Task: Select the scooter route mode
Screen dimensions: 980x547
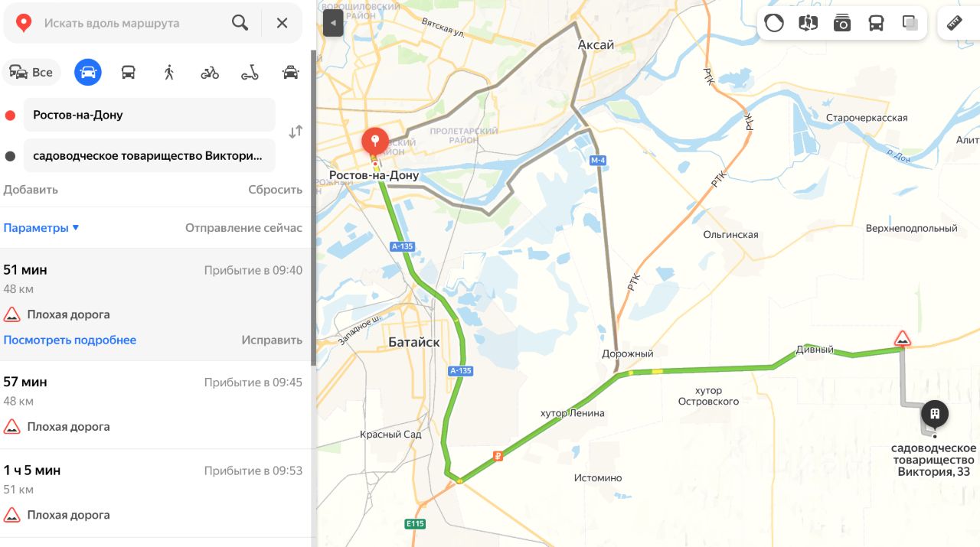Action: coord(250,73)
